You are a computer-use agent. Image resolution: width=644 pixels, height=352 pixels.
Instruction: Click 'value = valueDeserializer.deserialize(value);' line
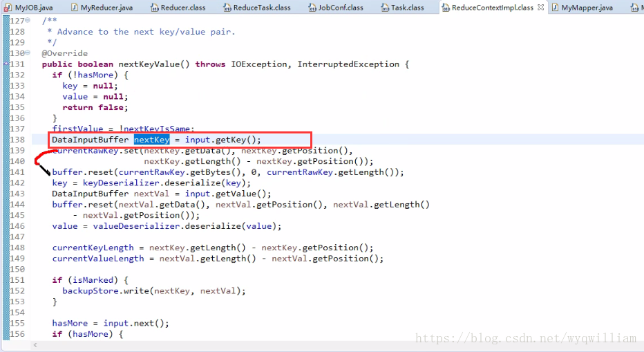(x=167, y=225)
